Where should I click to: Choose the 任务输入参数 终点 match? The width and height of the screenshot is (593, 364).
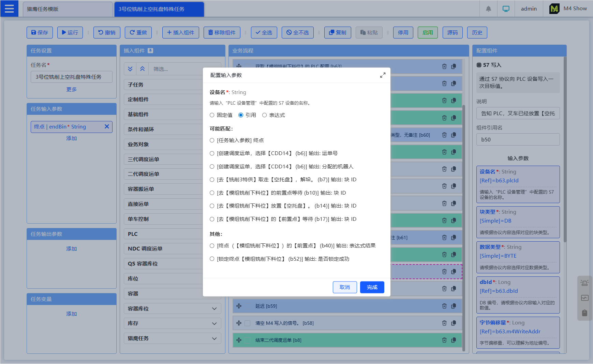pos(212,140)
